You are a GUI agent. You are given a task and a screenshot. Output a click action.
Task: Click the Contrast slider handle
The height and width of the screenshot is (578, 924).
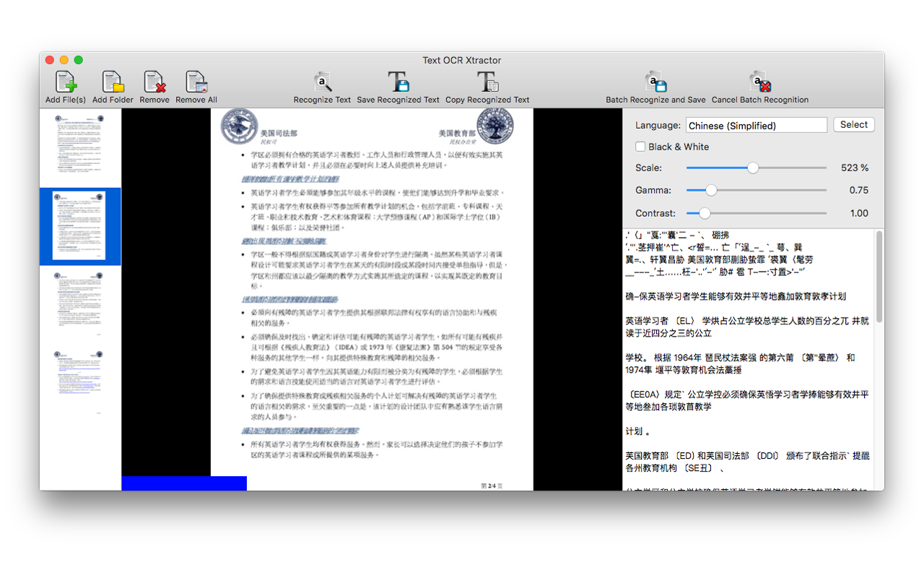705,213
